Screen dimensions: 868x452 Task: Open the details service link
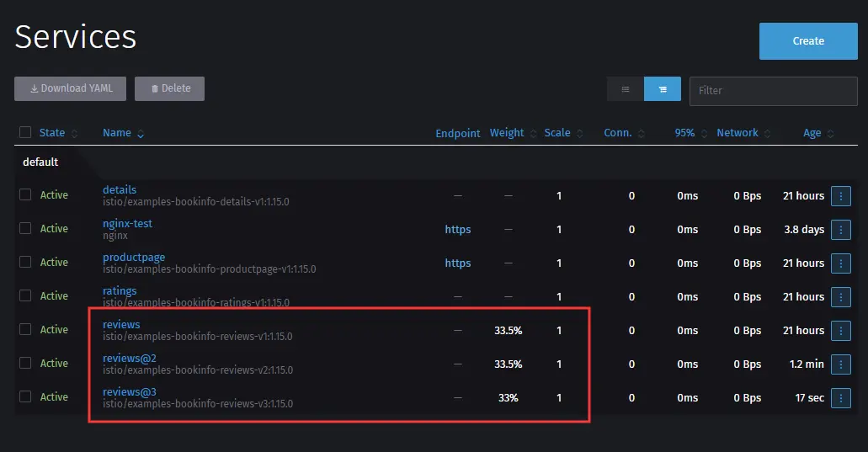[x=120, y=189]
